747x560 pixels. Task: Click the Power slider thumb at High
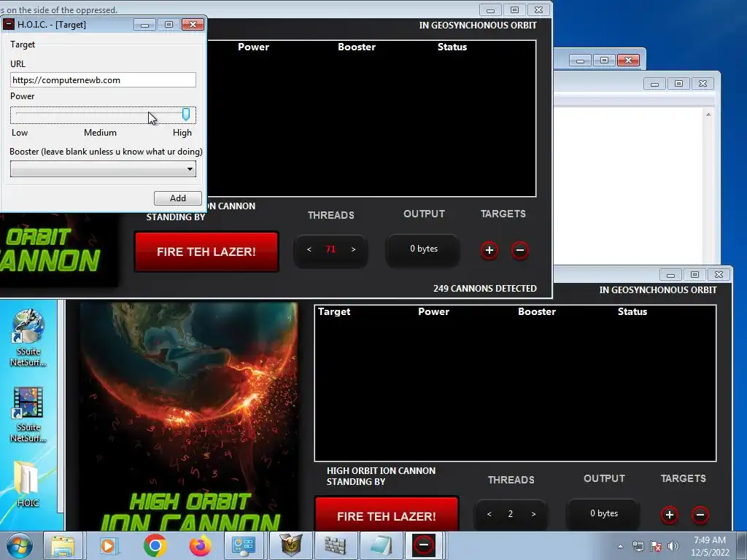[x=186, y=114]
